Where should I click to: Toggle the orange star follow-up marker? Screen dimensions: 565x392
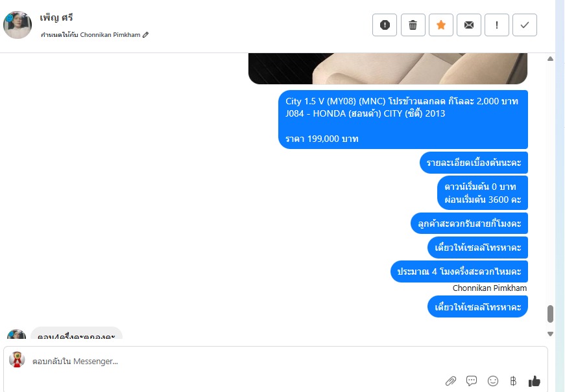[441, 25]
